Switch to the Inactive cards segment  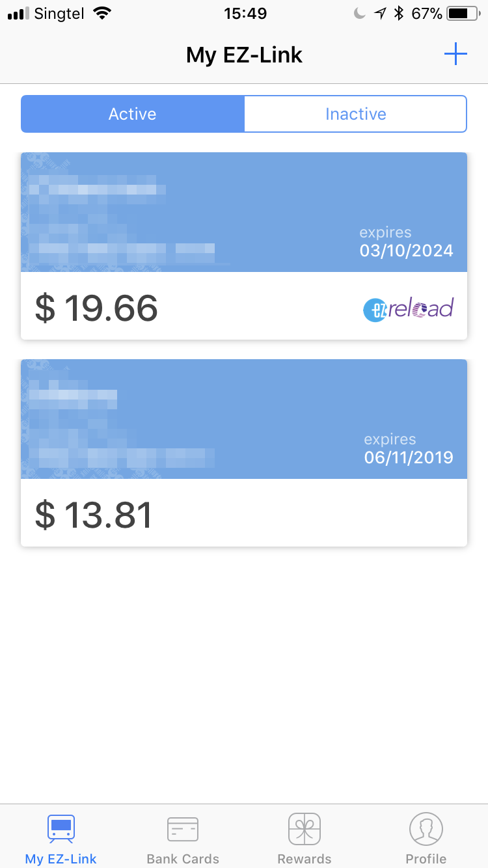pyautogui.click(x=356, y=114)
